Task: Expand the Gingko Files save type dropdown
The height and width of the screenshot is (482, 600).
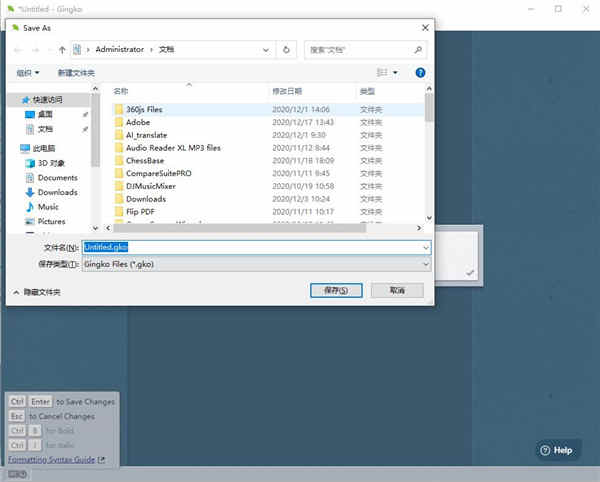Action: pos(256,264)
